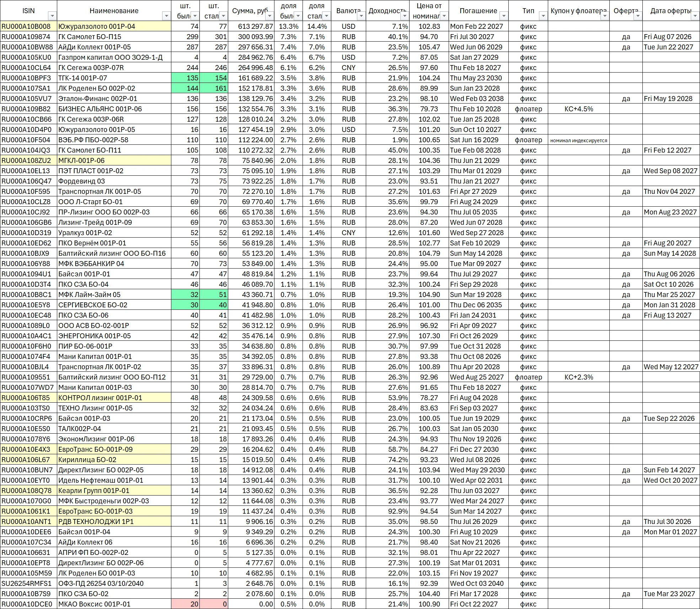Open the 'Цена от номинала' filter dropdown

(x=444, y=16)
